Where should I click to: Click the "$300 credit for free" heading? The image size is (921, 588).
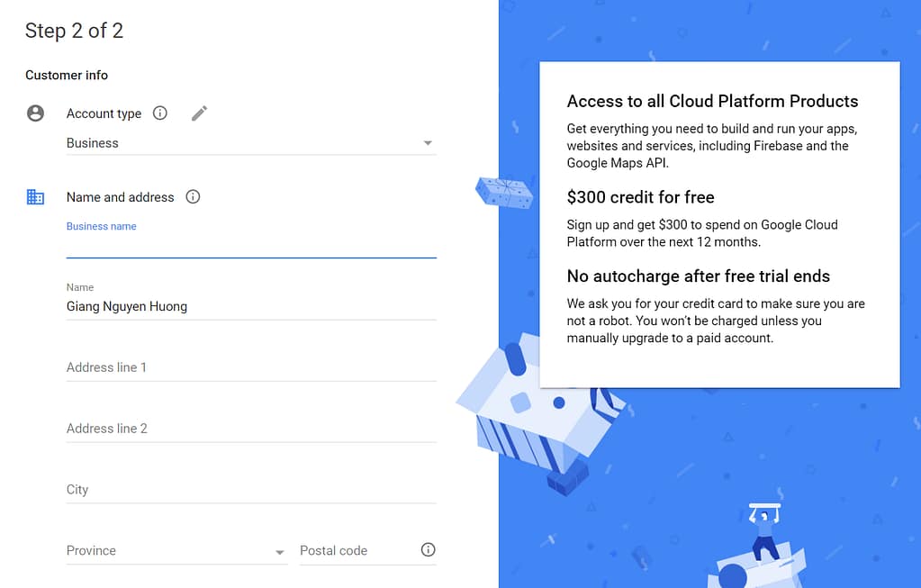(640, 197)
